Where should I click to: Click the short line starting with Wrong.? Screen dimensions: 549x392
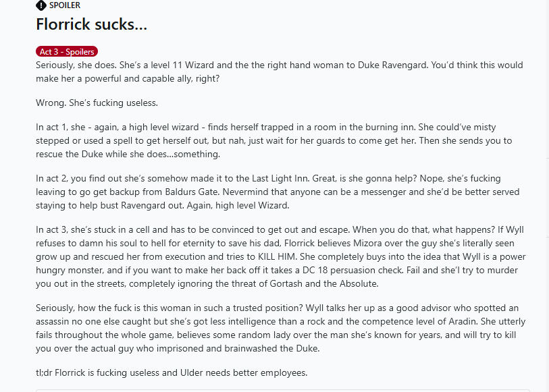tap(97, 103)
